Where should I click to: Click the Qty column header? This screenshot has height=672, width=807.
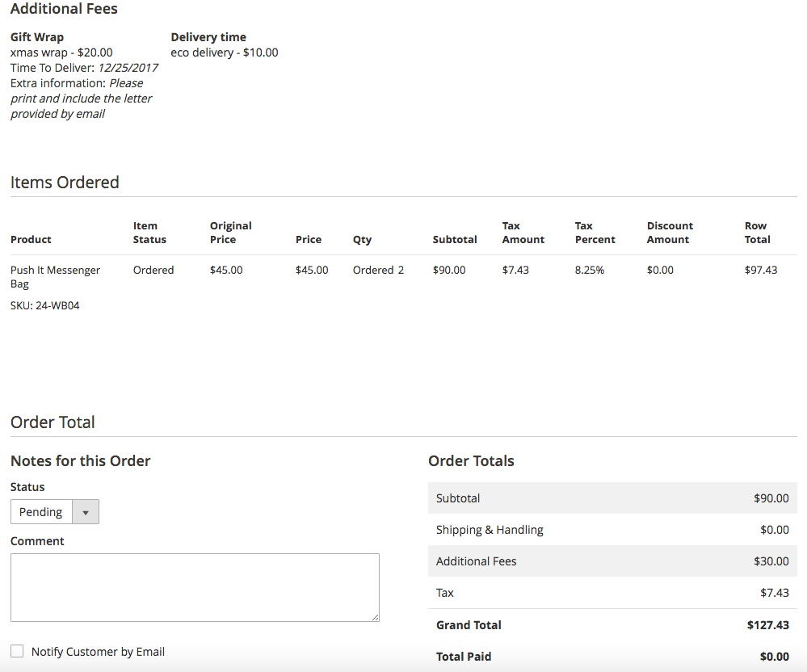click(363, 240)
